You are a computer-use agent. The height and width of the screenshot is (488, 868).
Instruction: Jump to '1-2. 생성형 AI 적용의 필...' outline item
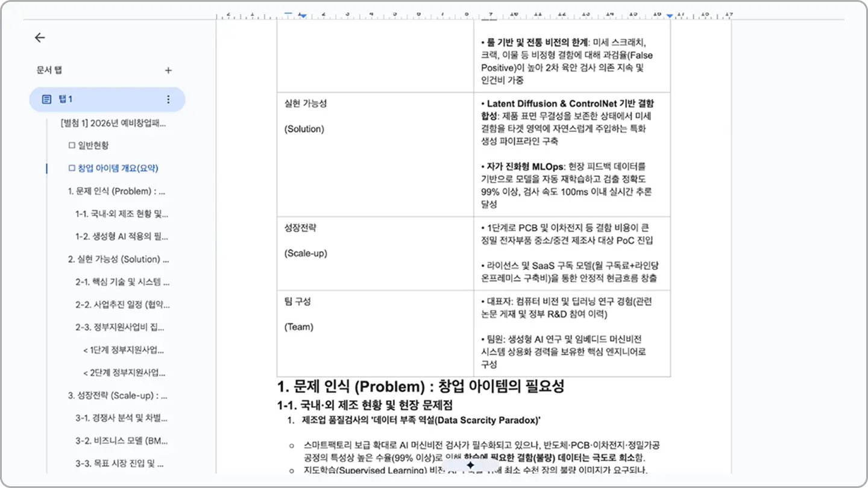122,236
